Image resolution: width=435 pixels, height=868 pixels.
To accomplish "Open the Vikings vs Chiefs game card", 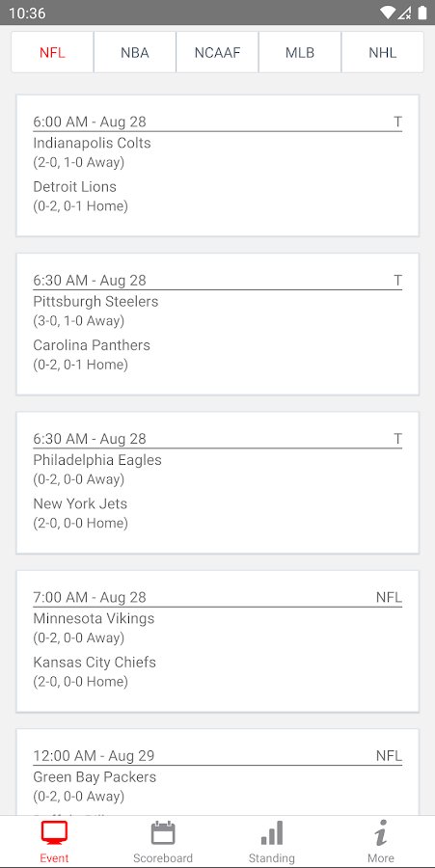I will coord(218,641).
